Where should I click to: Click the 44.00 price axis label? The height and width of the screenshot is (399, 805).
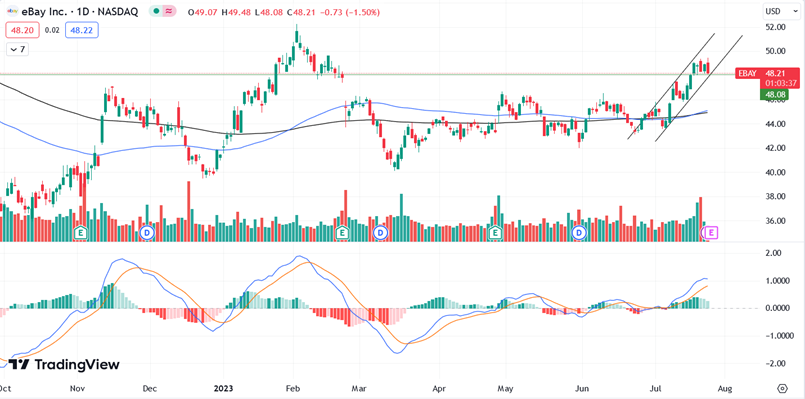775,124
